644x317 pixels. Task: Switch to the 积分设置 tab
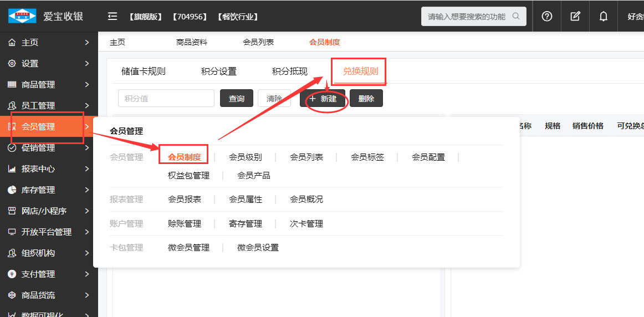(x=219, y=71)
